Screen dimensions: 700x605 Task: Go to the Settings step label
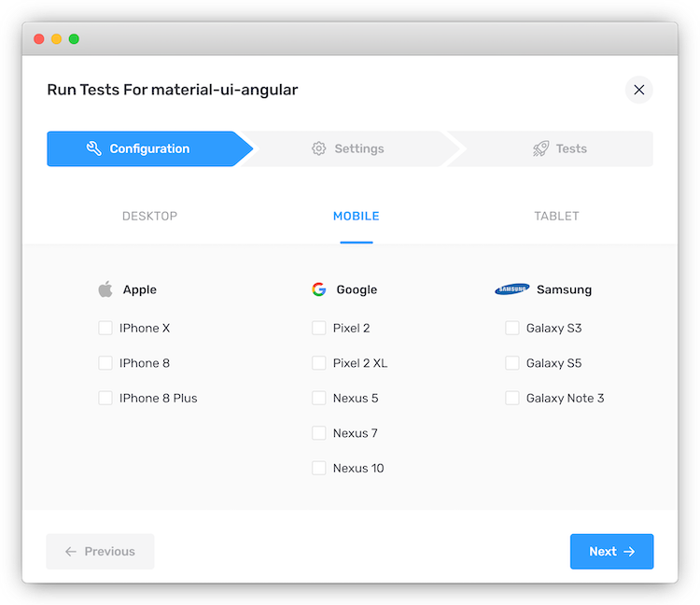coord(359,148)
